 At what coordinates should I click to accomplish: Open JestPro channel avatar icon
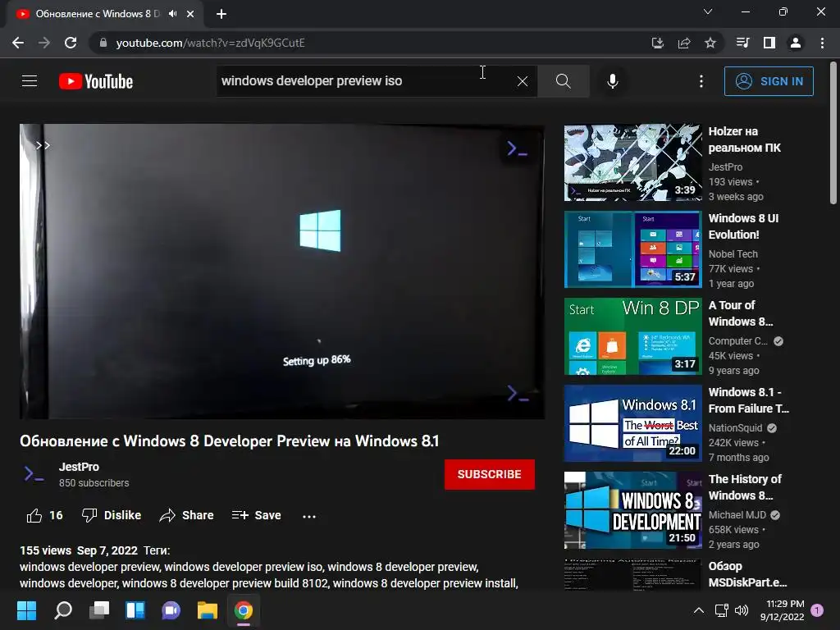pyautogui.click(x=34, y=474)
